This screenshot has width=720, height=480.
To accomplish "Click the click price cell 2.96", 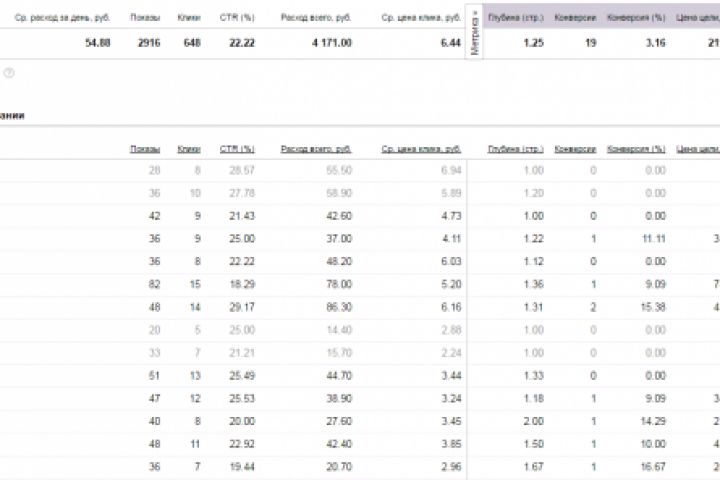I will (451, 467).
